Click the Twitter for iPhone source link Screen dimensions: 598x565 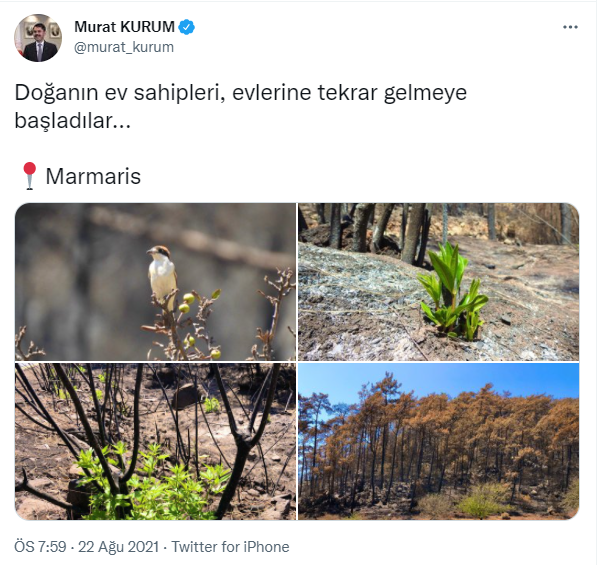coord(230,547)
